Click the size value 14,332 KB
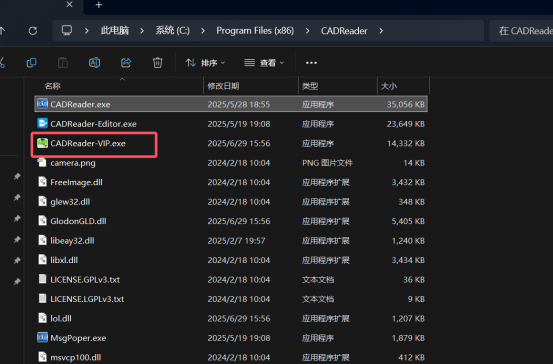The height and width of the screenshot is (364, 553). coord(406,143)
